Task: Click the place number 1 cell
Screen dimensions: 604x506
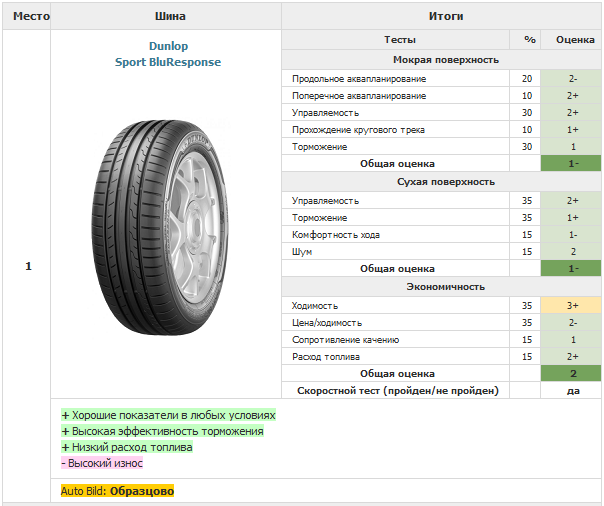Action: 28,266
